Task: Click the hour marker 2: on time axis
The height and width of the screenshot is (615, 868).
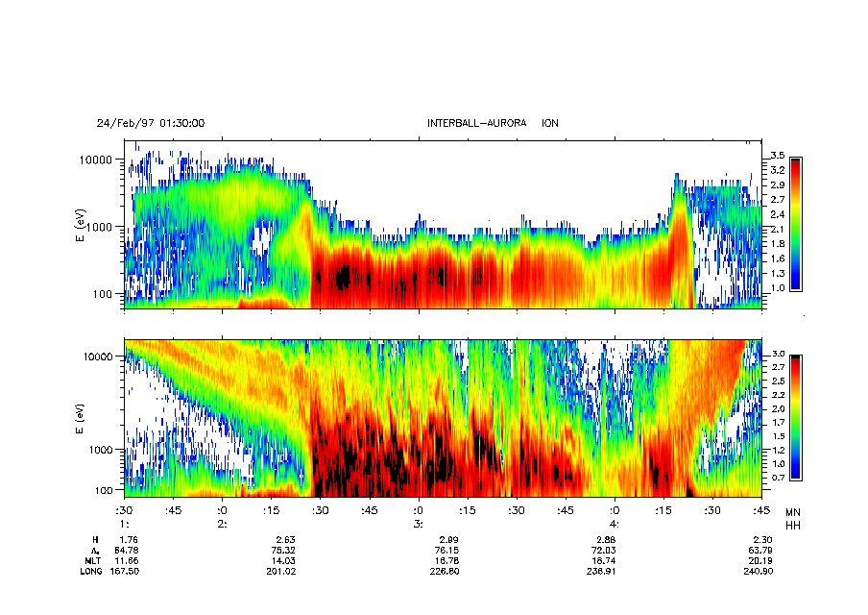Action: (222, 525)
